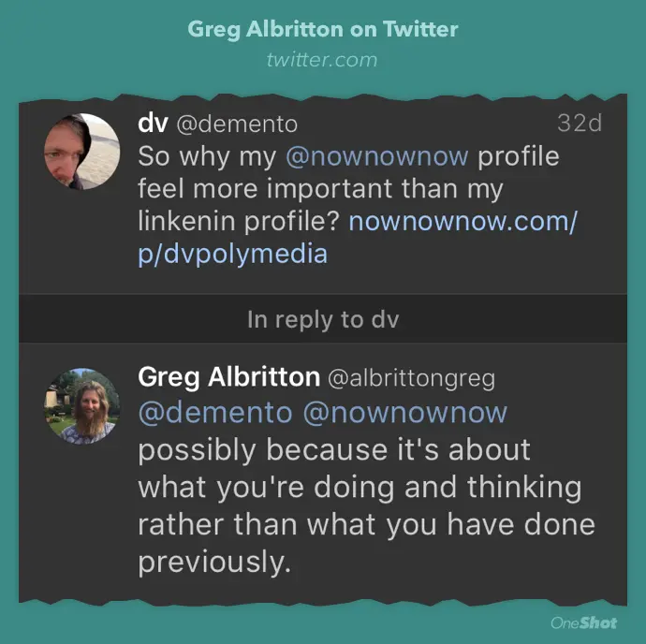Click the "rather than what you have done" line

(x=366, y=524)
